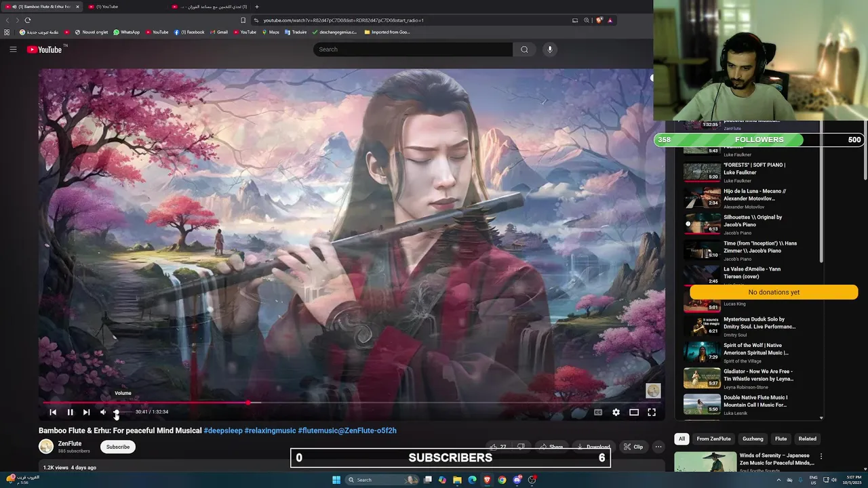Click the playlist scrollbar down arrow

click(x=821, y=418)
